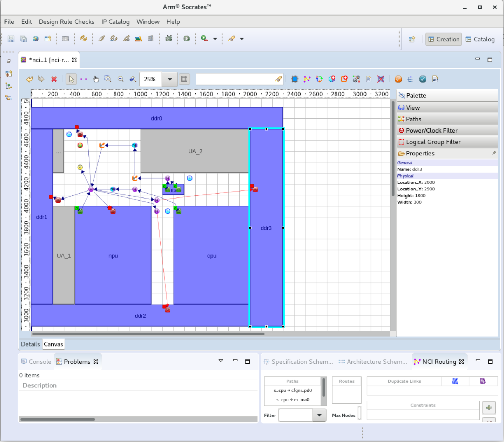Click the blue tree hierarchy icon
Viewport: 504px width, 442px height.
tap(410, 79)
